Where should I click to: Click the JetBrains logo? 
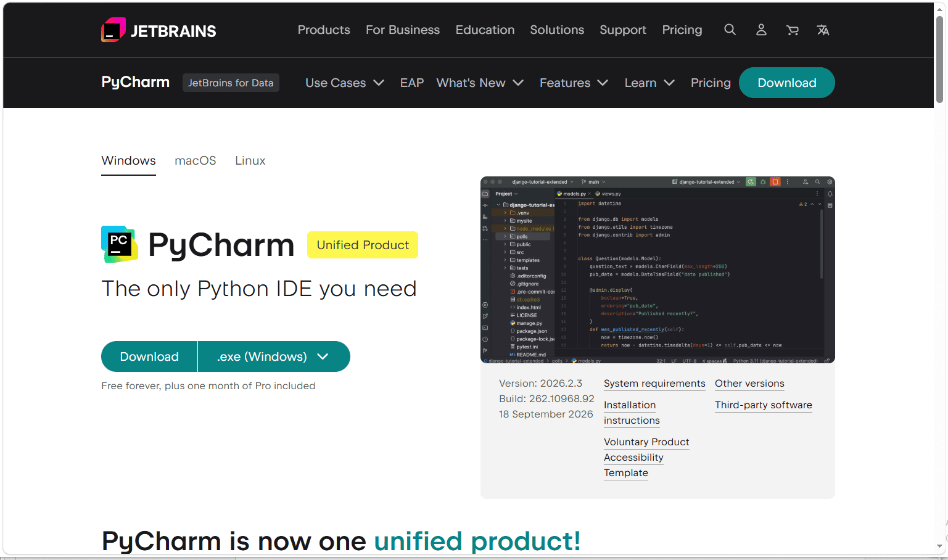click(159, 30)
